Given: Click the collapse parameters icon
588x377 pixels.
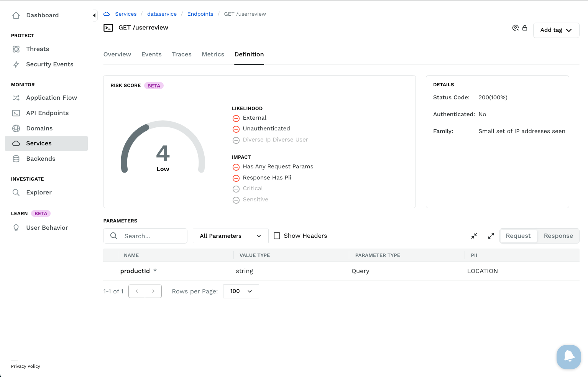Looking at the screenshot, I should pos(474,236).
